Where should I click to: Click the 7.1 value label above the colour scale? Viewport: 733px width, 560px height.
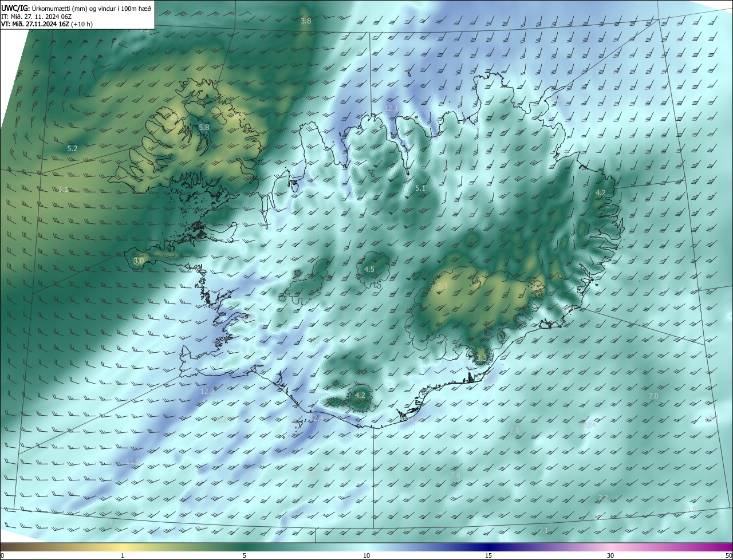point(543,531)
